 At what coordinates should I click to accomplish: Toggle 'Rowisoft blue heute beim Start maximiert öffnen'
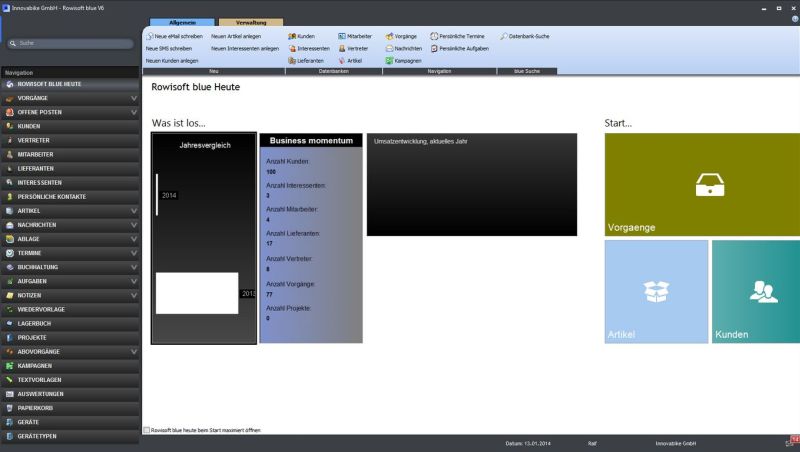coord(147,430)
